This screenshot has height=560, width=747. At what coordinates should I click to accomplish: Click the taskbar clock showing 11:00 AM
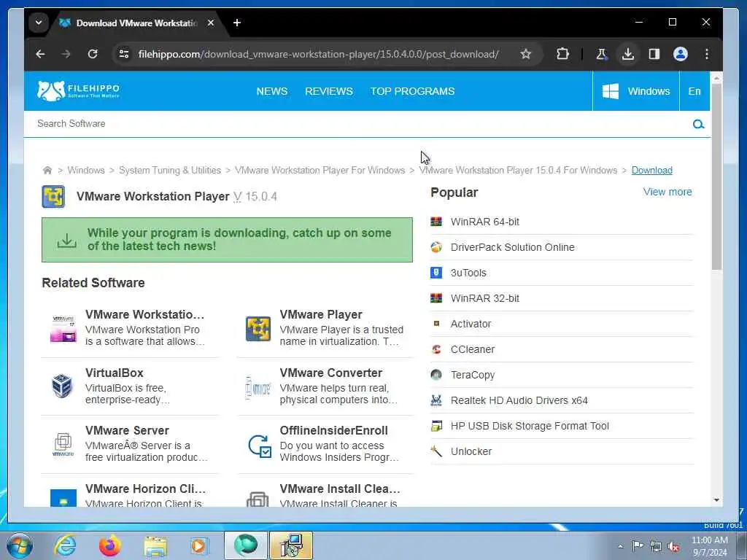[710, 546]
